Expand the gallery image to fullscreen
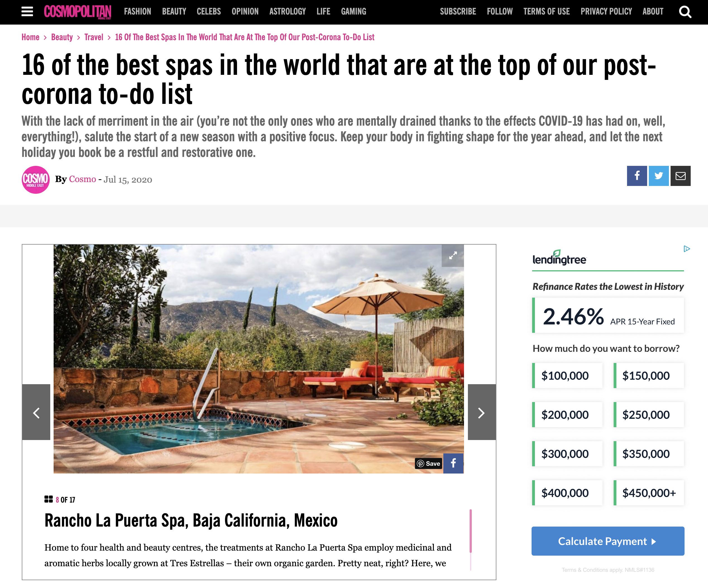The image size is (708, 588). 453,255
